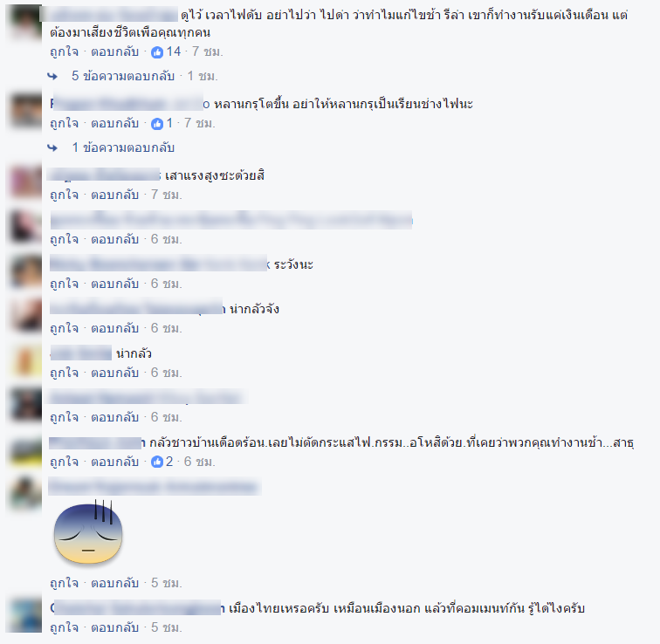Expand the 1 ข้อความตอบกลับ reply thread

(x=123, y=147)
